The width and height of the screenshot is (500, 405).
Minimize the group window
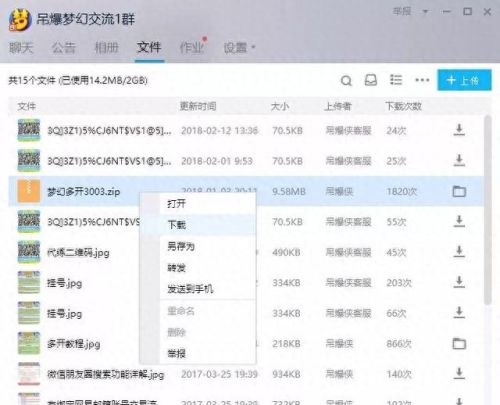446,12
